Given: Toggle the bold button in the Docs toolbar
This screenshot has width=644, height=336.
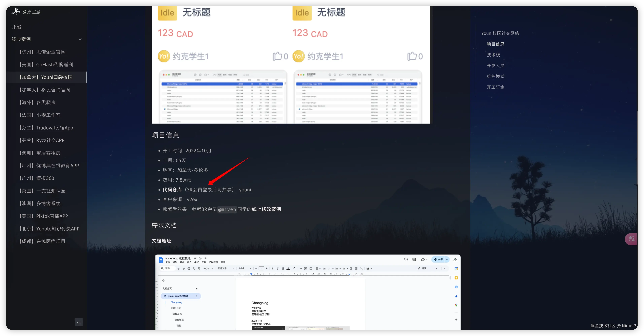Looking at the screenshot, I should (272, 268).
